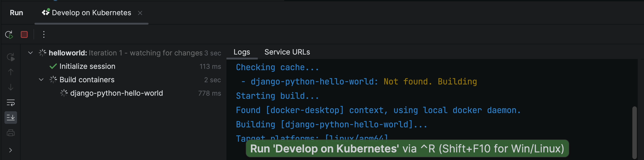Navigate down with the down arrow icon

[x=11, y=87]
